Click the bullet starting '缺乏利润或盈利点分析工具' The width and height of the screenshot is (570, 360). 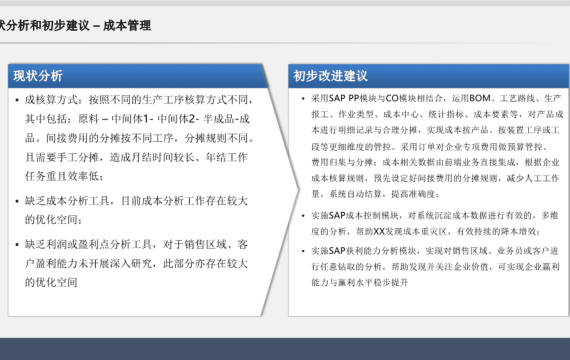pyautogui.click(x=136, y=244)
